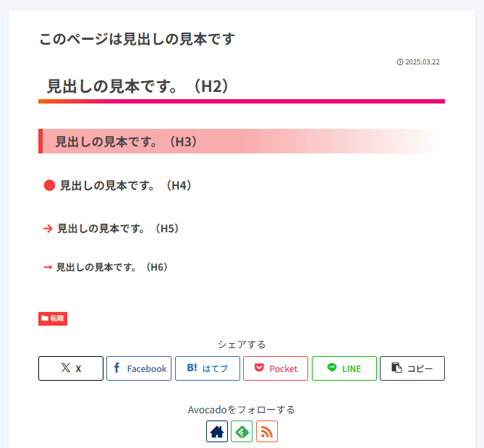Click the small arrow before the H6 heading
Image resolution: width=484 pixels, height=448 pixels.
(x=48, y=267)
